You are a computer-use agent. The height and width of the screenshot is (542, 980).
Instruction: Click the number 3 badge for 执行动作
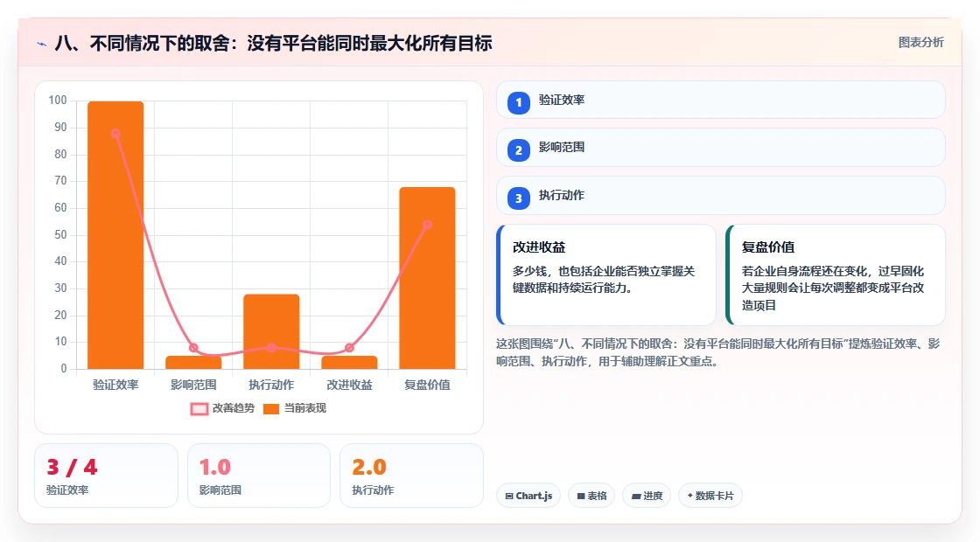518,198
